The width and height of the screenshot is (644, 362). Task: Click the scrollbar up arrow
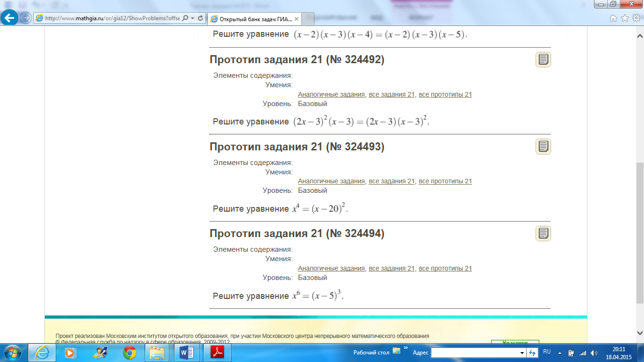tap(640, 37)
